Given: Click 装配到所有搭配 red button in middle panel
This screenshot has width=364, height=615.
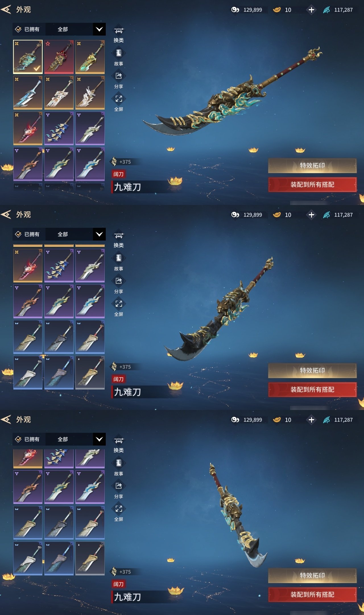Looking at the screenshot, I should click(x=312, y=389).
